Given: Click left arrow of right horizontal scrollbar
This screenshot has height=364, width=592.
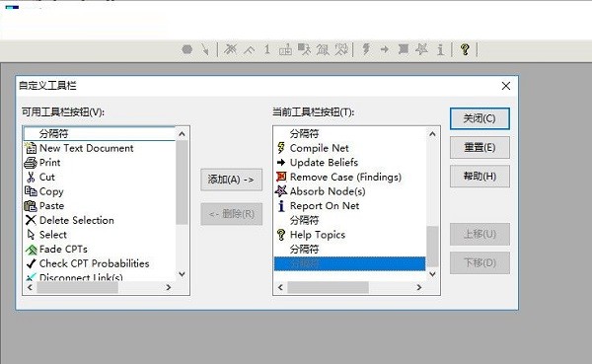Looking at the screenshot, I should coord(280,287).
